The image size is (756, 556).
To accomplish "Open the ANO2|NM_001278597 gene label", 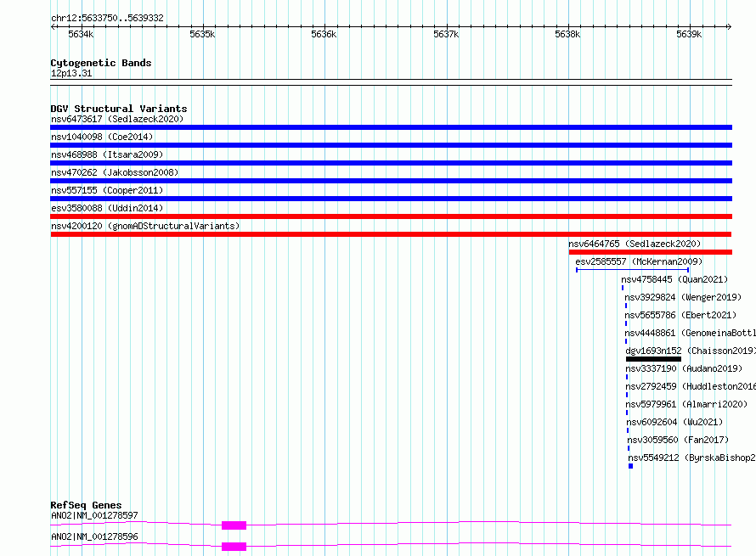I will point(94,515).
